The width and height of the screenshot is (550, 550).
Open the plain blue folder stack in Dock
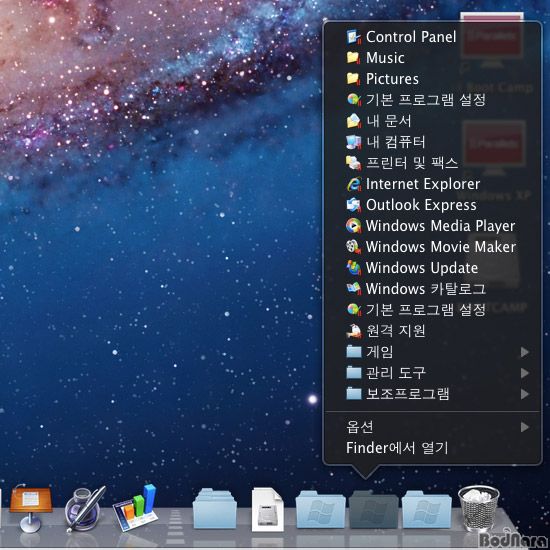tap(215, 509)
